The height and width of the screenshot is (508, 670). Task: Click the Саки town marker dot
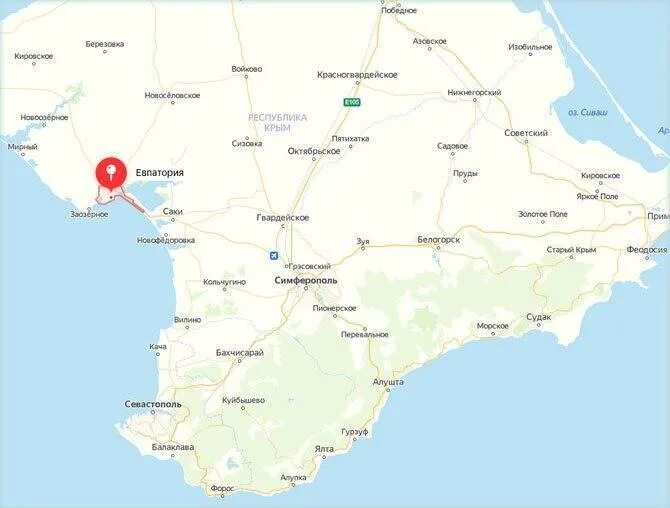[x=173, y=220]
